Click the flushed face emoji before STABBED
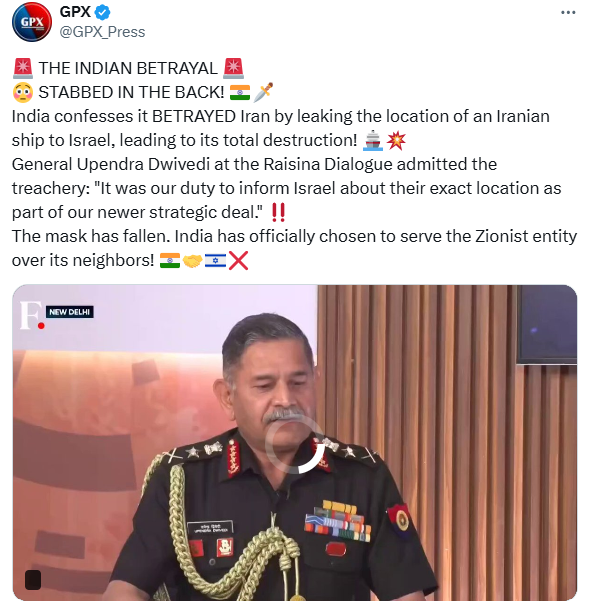This screenshot has width=592, height=601. 23,92
